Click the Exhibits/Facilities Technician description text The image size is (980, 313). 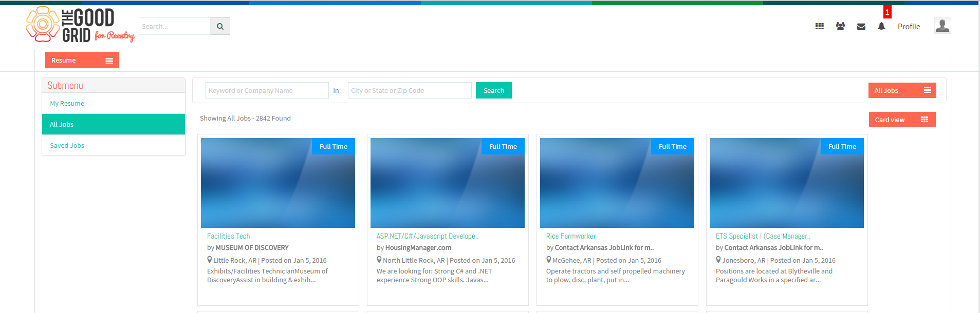coord(267,276)
